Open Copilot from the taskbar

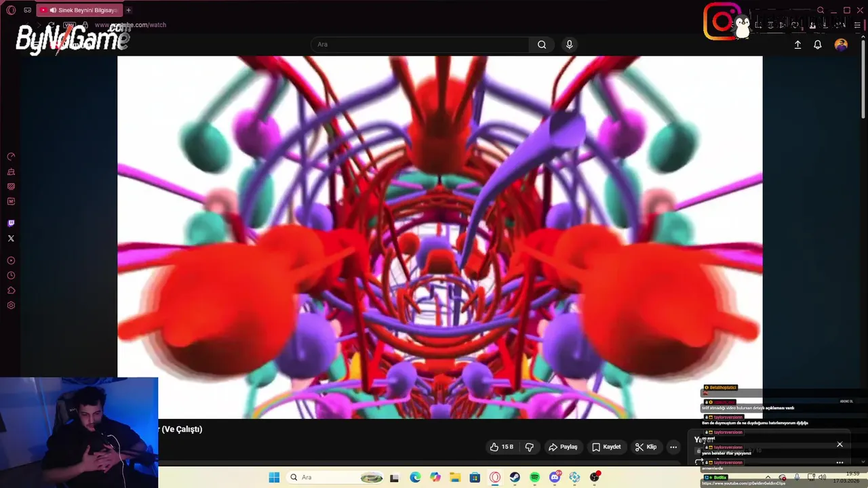435,477
